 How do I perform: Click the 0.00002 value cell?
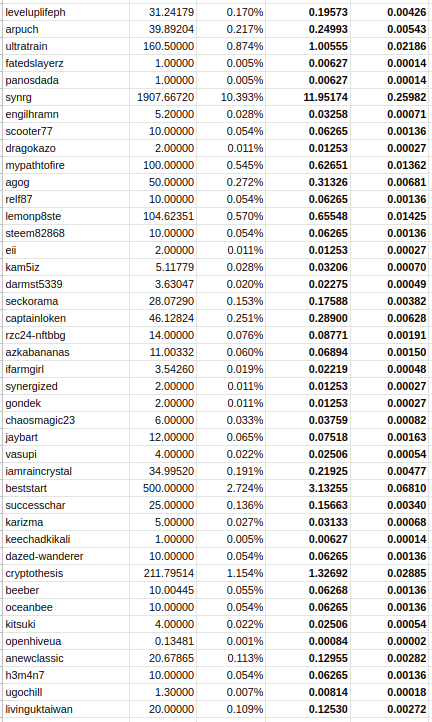[x=390, y=641]
